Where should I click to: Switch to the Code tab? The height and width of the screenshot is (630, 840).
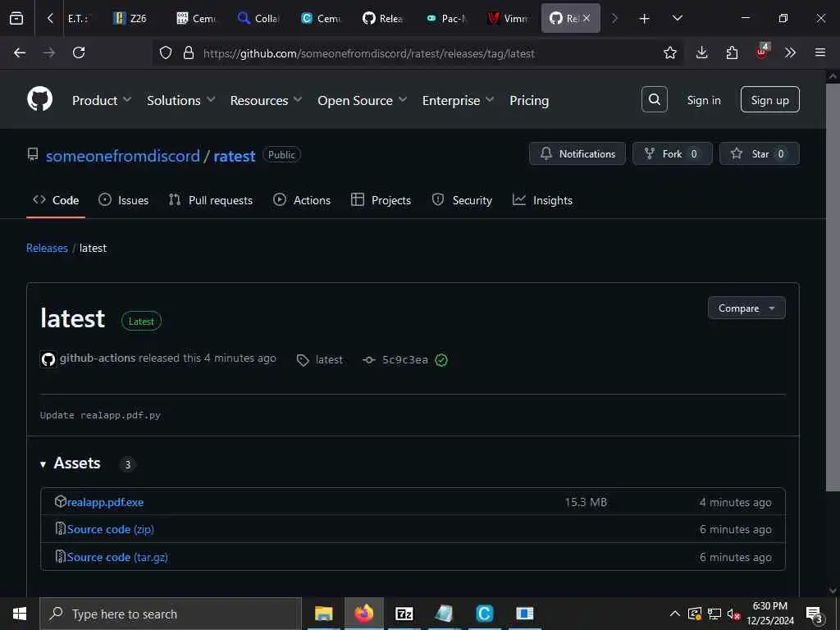coord(56,200)
